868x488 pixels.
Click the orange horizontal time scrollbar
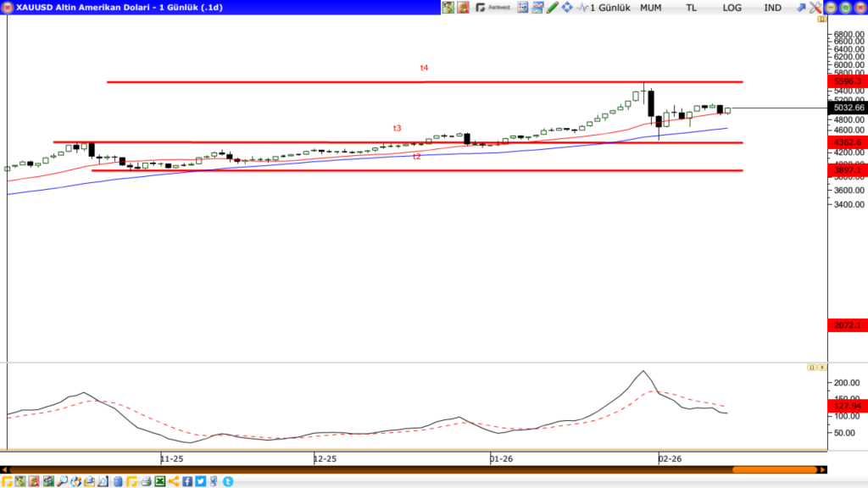761,469
